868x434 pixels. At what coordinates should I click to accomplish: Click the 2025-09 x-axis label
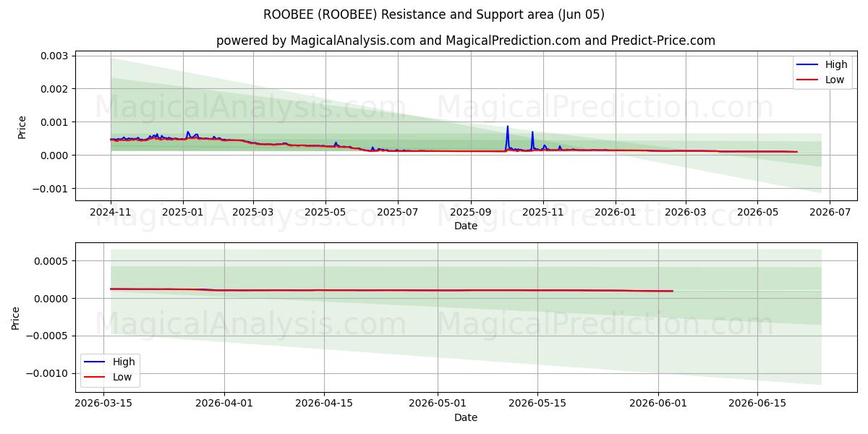point(470,213)
